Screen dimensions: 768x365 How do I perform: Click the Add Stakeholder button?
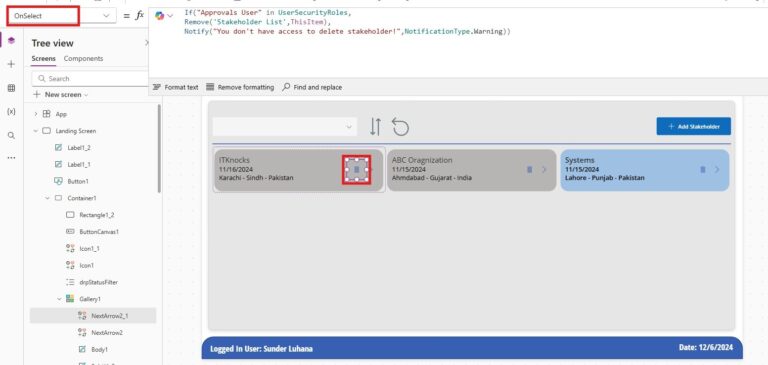pos(694,126)
